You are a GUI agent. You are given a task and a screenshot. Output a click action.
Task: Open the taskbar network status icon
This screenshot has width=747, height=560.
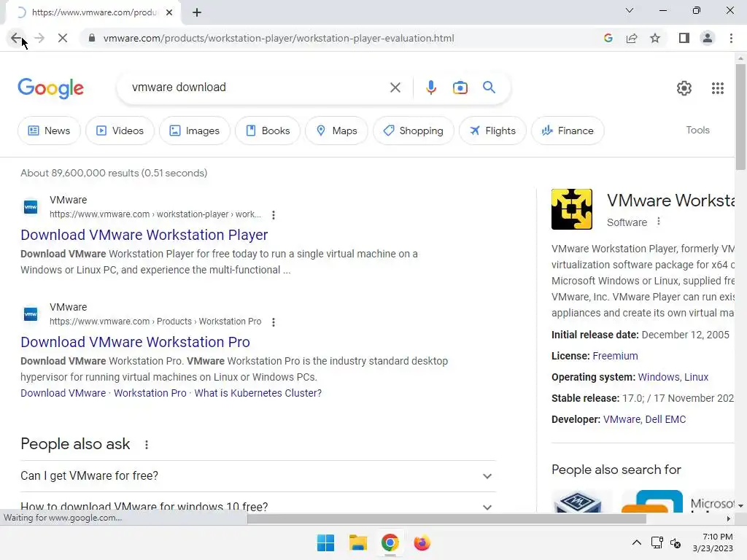[x=657, y=542]
